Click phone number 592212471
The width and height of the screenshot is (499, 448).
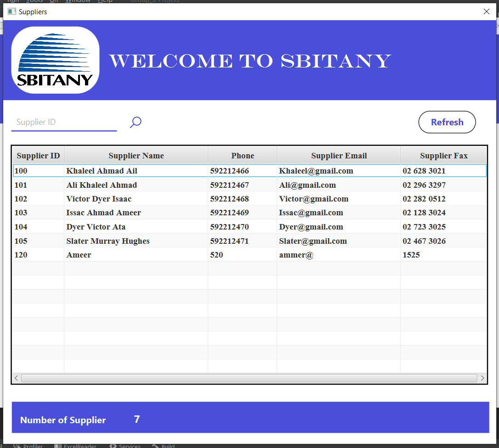(229, 241)
